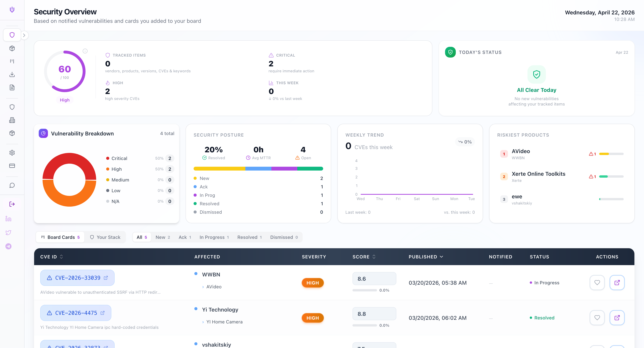Switch to Your Stack tab
The width and height of the screenshot is (644, 348).
click(105, 237)
